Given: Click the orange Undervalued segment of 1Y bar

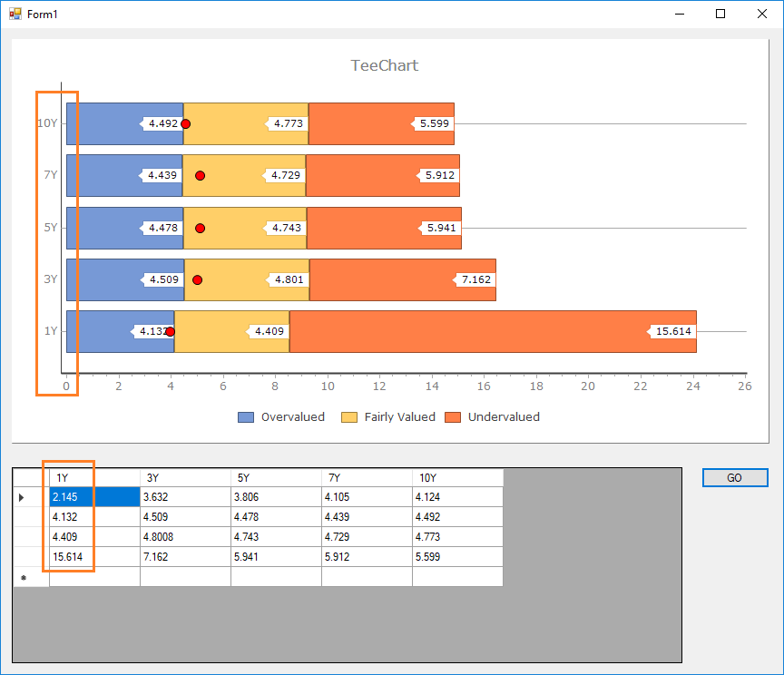Looking at the screenshot, I should coord(493,331).
